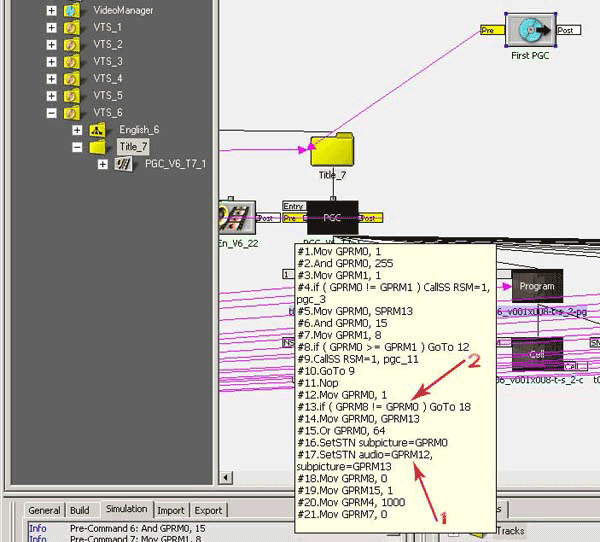The width and height of the screenshot is (600, 542).
Task: Open the General tab
Action: (44, 511)
